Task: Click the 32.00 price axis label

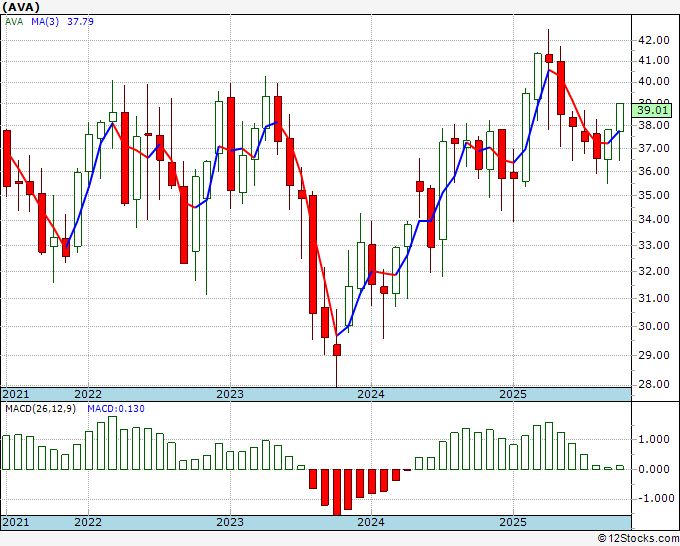Action: 654,271
